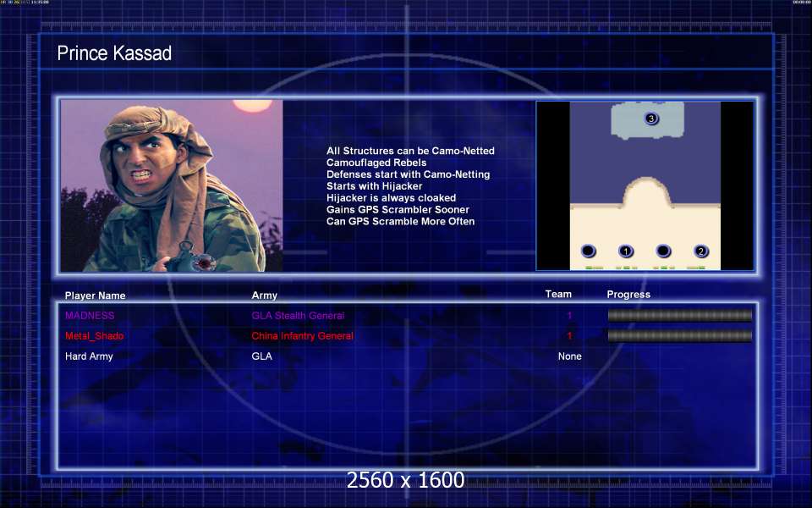Click 'Gains GPS Scrambler Sooner' line

coord(398,209)
